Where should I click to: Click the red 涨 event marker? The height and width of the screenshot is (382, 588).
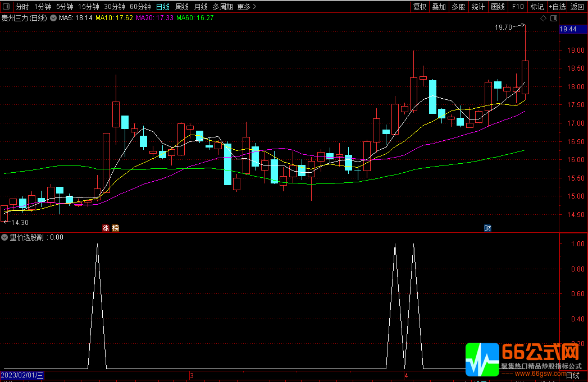point(105,228)
